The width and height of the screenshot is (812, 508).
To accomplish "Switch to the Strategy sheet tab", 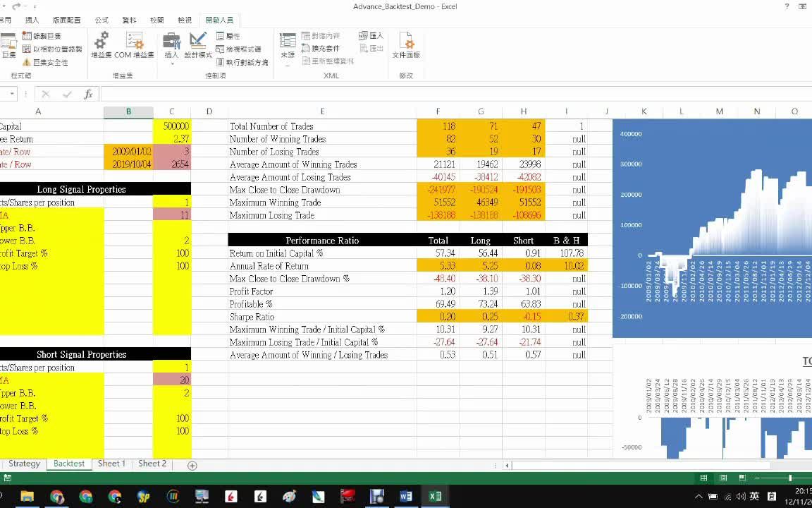I will [x=24, y=464].
